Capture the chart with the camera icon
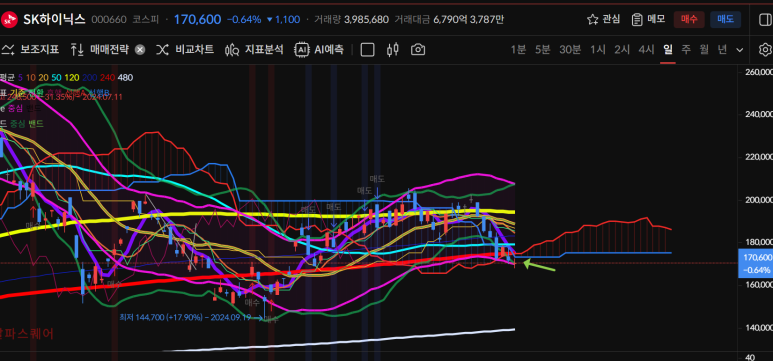Viewport: 773px width, 361px height. 418,50
